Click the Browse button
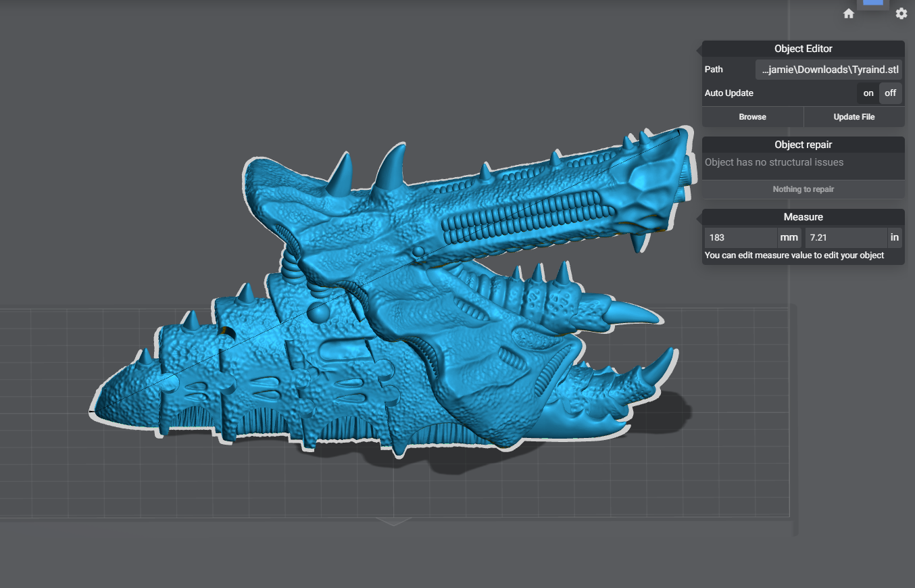Viewport: 915px width, 588px height. pos(752,117)
